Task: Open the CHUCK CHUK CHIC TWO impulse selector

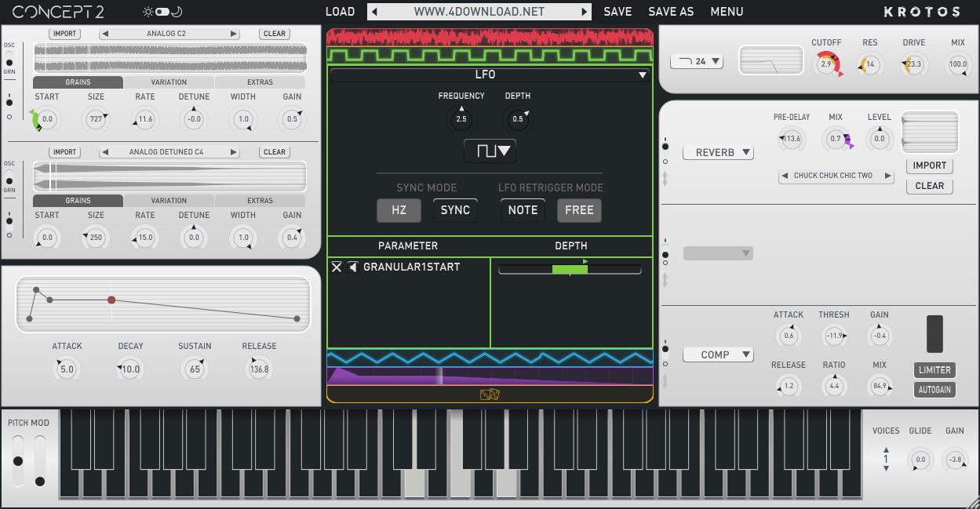Action: tap(836, 176)
